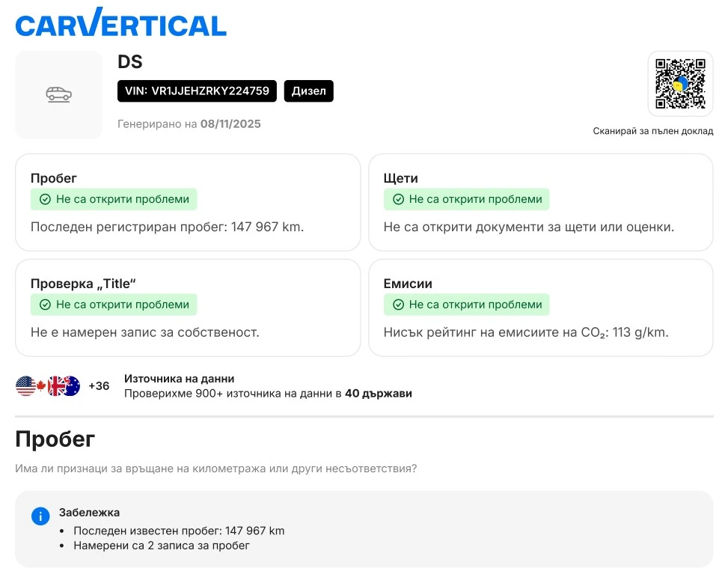Click the Емисии card title

[408, 284]
